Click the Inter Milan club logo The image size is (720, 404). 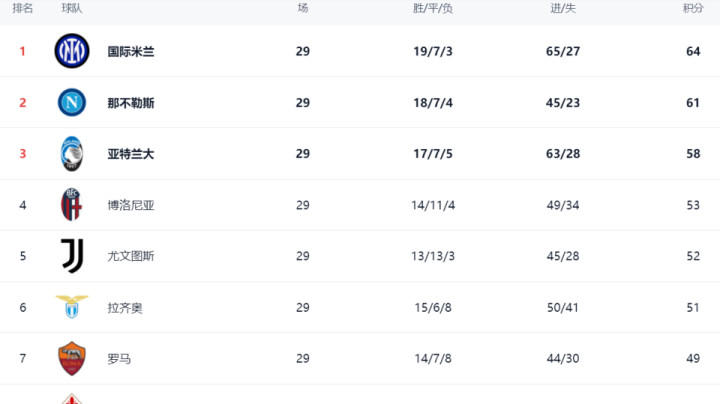tap(72, 51)
